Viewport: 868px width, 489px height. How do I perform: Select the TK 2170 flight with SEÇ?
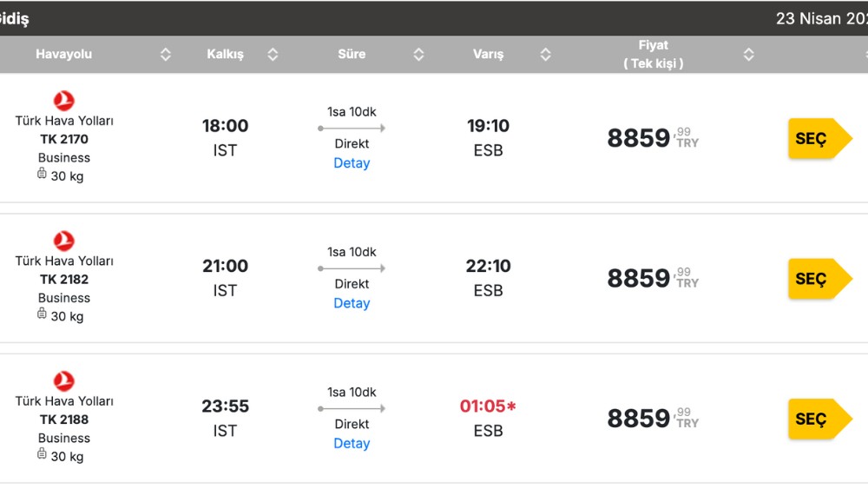coord(820,138)
